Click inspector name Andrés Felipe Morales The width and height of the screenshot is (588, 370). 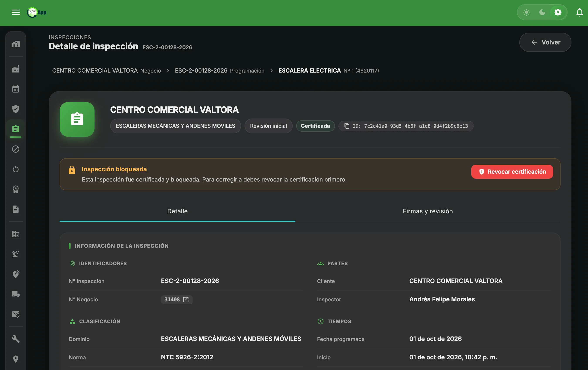point(442,299)
